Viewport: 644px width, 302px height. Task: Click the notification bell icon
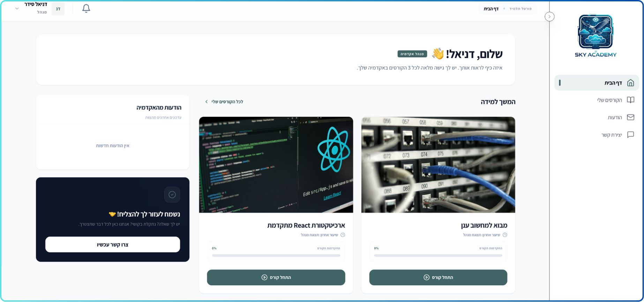86,8
